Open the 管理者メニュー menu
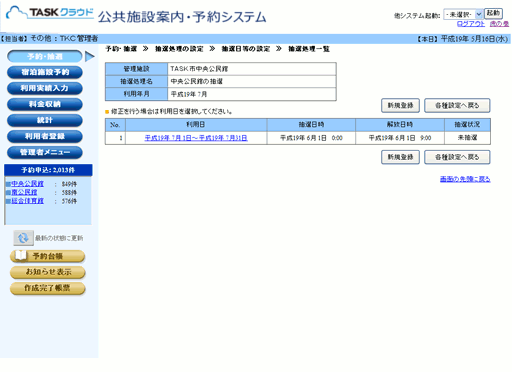The height and width of the screenshot is (372, 512). coord(45,152)
